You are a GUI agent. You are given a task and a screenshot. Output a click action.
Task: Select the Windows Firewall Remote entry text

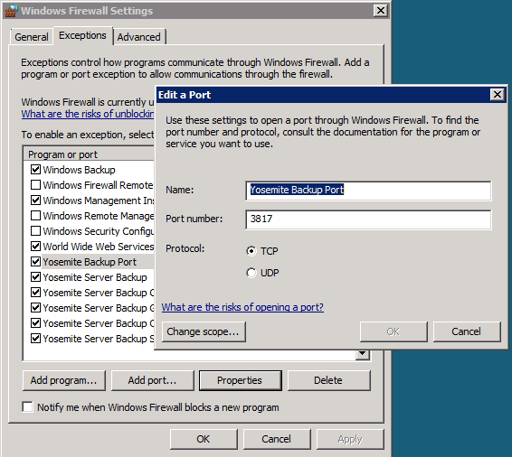[x=98, y=185]
